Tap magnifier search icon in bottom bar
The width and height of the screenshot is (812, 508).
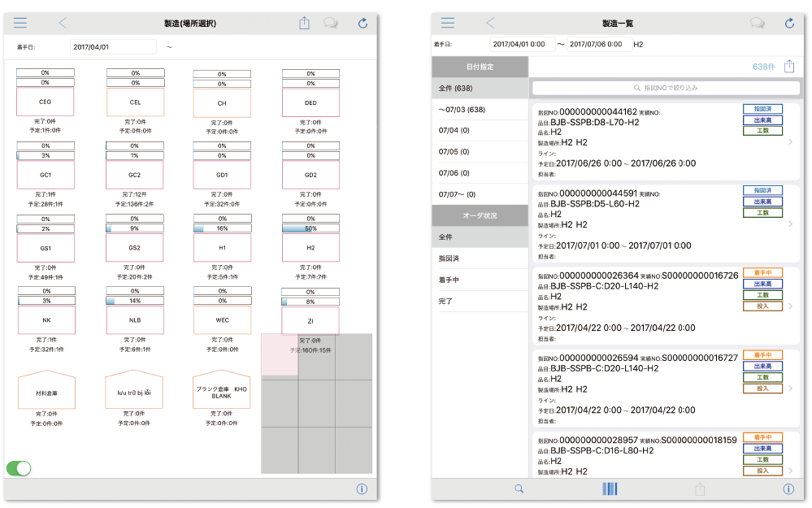tap(519, 488)
